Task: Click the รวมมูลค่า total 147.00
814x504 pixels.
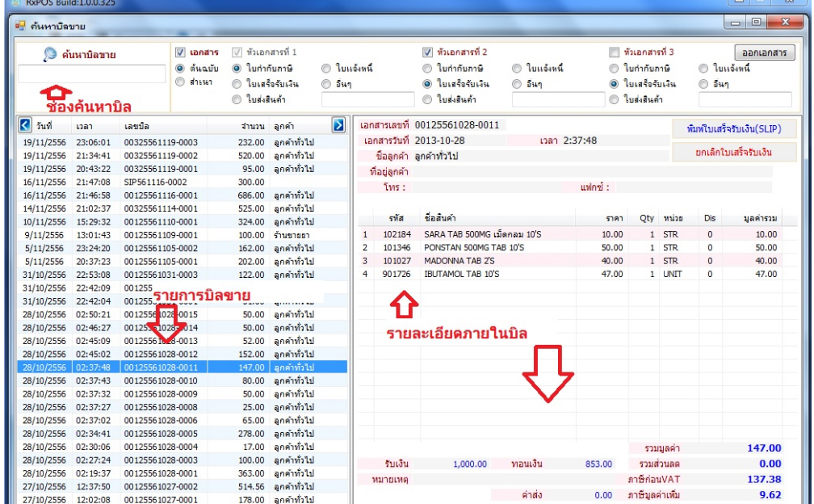Action: click(x=764, y=448)
